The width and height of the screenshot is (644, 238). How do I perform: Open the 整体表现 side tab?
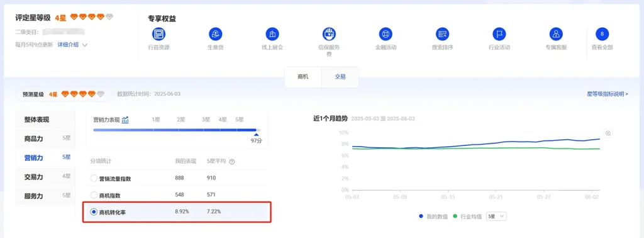(45, 120)
